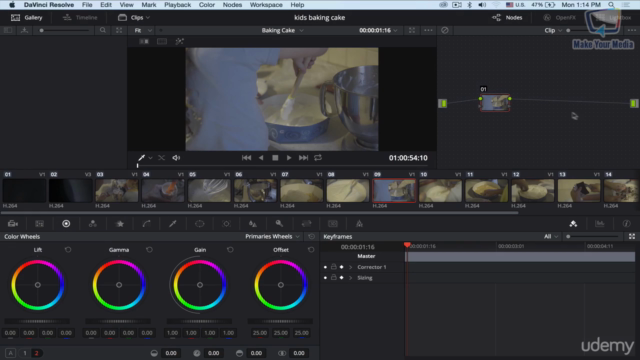
Task: Open the Primaries Wheels mode dropdown
Action: 273,236
